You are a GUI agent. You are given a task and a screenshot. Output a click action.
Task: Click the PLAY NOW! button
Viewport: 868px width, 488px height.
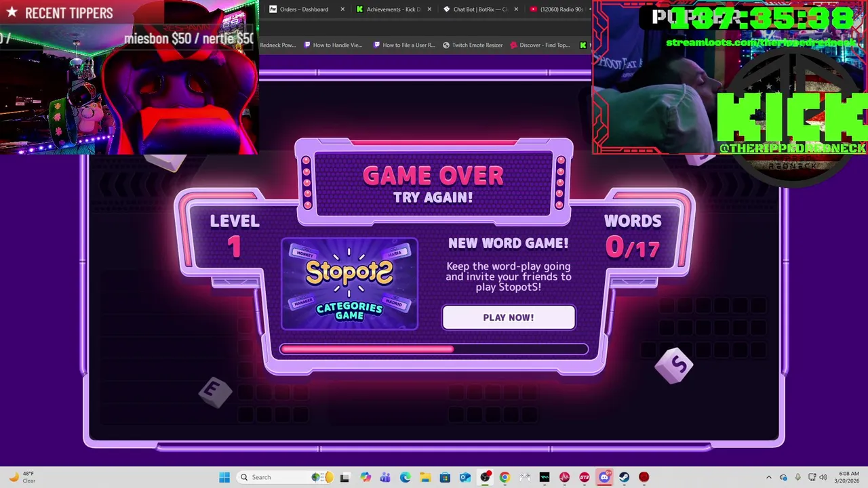(509, 317)
